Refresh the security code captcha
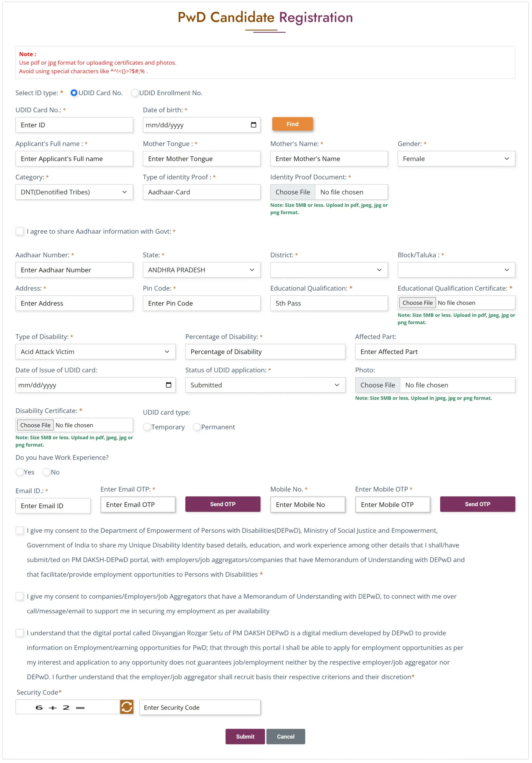 [127, 707]
